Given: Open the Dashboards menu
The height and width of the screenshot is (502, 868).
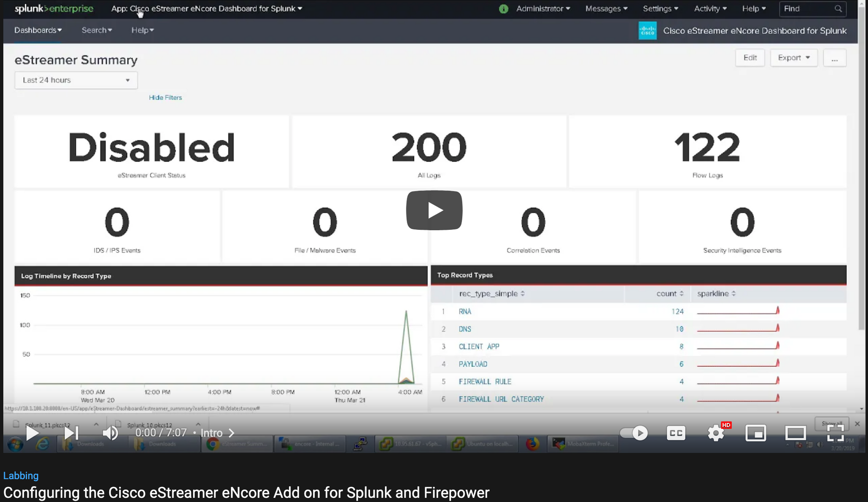Looking at the screenshot, I should pos(38,30).
